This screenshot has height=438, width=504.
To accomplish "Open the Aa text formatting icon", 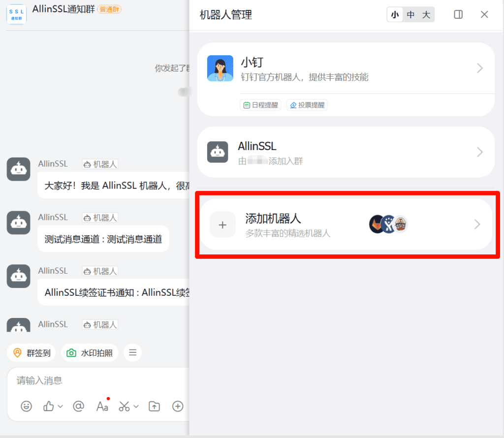I will [102, 407].
